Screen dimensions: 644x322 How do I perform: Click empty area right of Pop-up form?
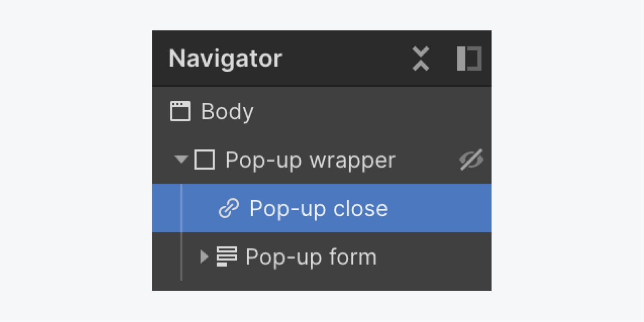(434, 256)
